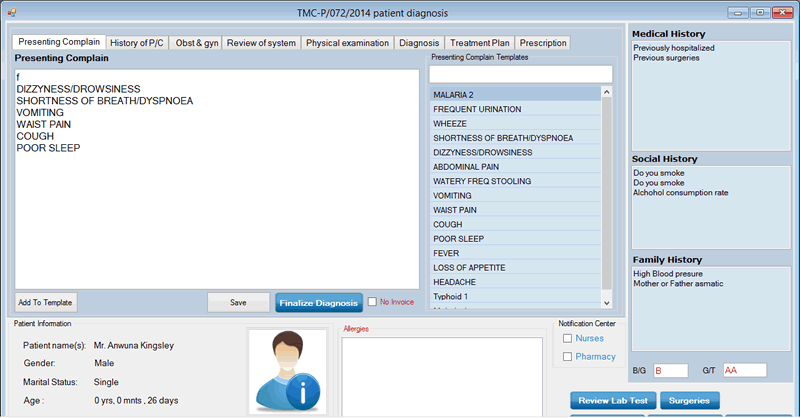Open Physical examination tab
This screenshot has height=418, width=800.
(347, 43)
